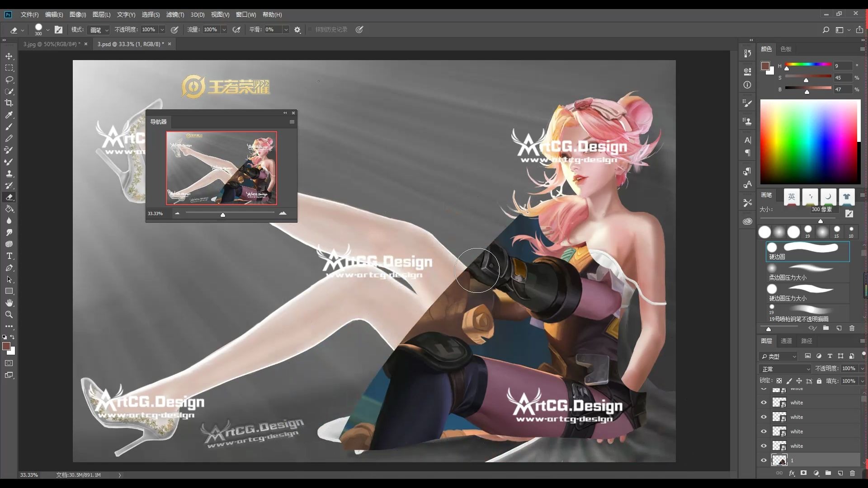Hide layer named 1
This screenshot has height=488, width=868.
pyautogui.click(x=764, y=460)
